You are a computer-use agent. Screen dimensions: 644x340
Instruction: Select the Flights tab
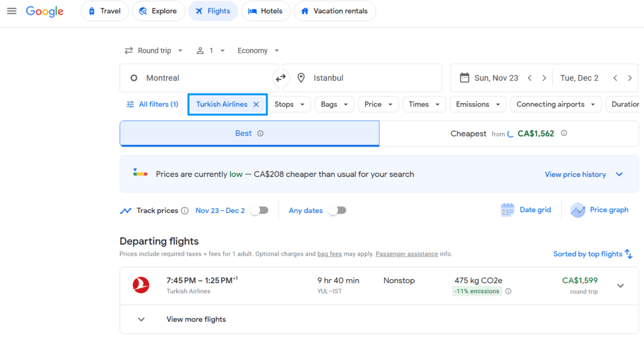point(213,11)
